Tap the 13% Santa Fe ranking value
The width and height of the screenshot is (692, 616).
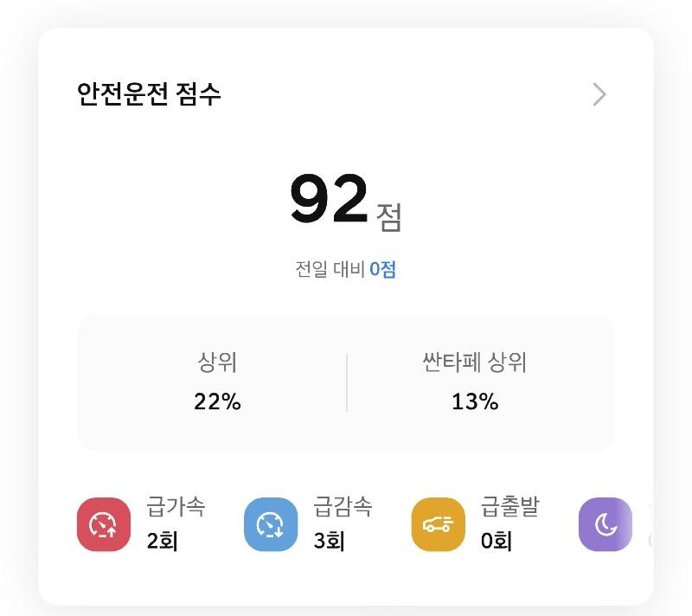[x=475, y=401]
